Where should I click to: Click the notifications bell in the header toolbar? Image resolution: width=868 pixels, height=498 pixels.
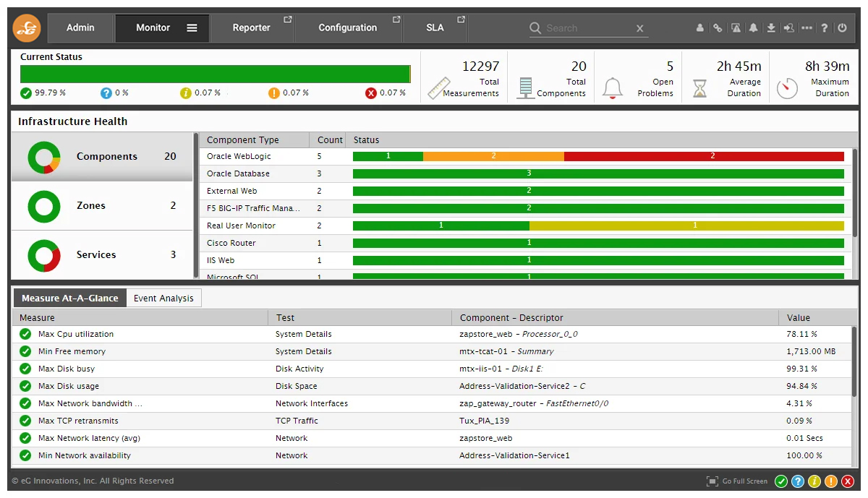pos(754,28)
